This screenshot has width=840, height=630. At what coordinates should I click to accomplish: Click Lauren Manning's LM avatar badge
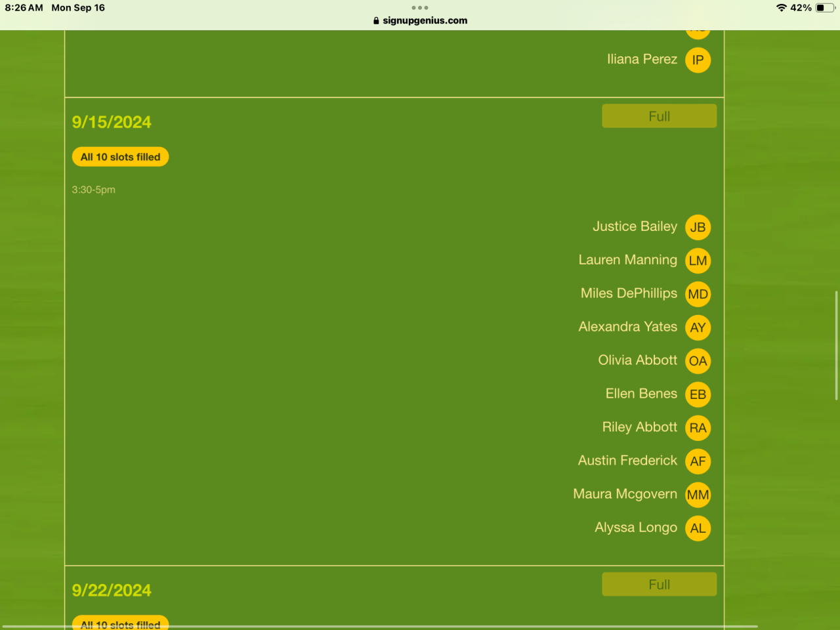698,261
